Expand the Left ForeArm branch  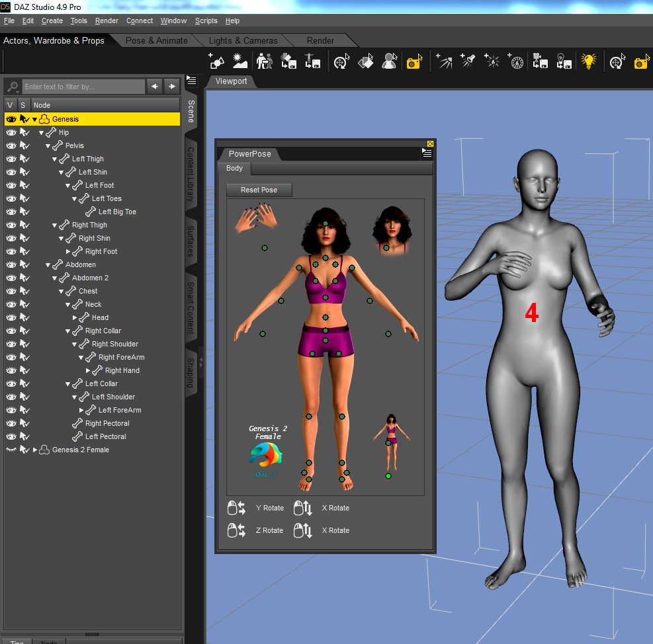(81, 410)
